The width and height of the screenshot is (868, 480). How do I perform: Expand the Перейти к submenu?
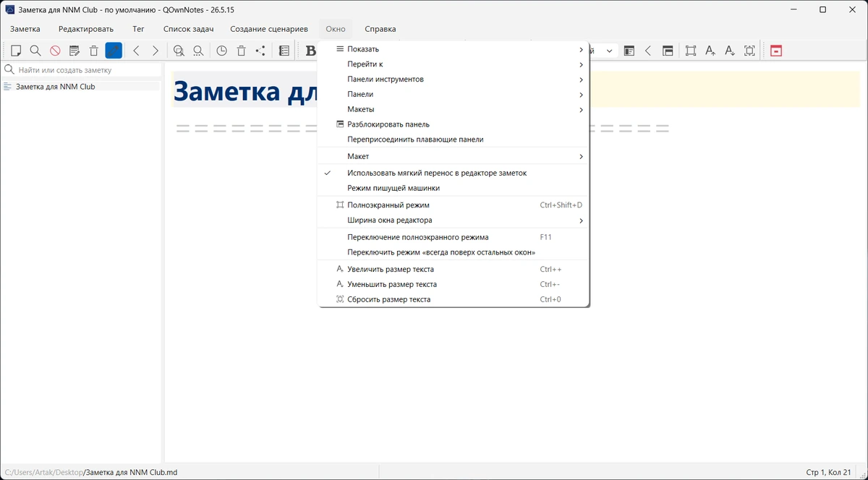454,64
